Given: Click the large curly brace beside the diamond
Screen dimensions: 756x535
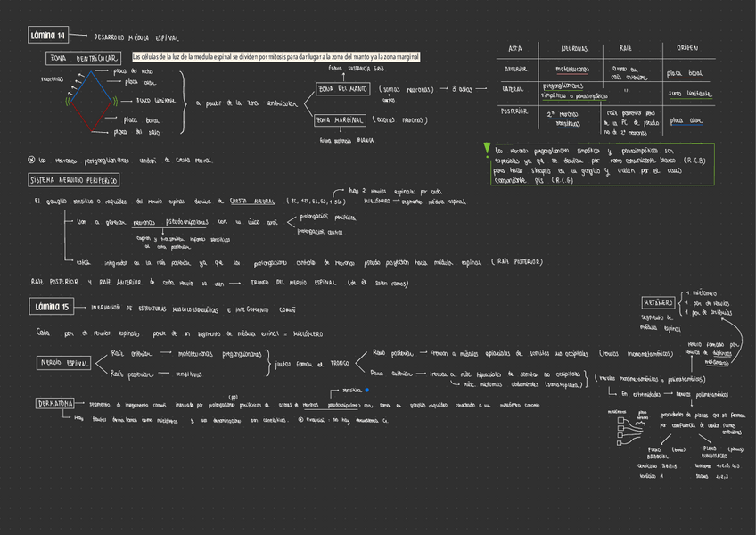Looking at the screenshot, I should pyautogui.click(x=184, y=102).
